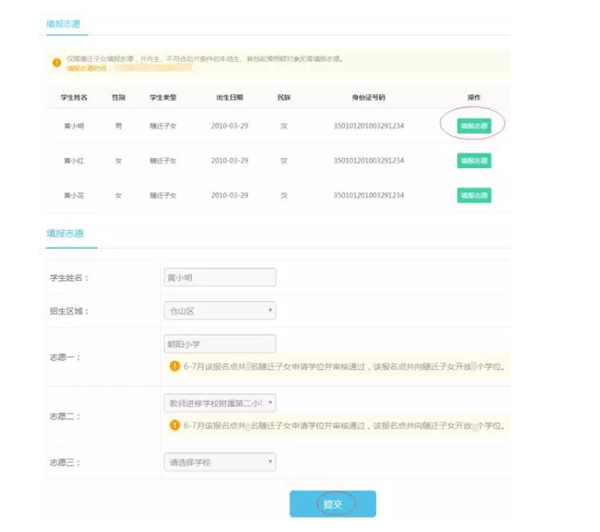Click the gender cell 男 in 黄小明 row

pyautogui.click(x=119, y=126)
